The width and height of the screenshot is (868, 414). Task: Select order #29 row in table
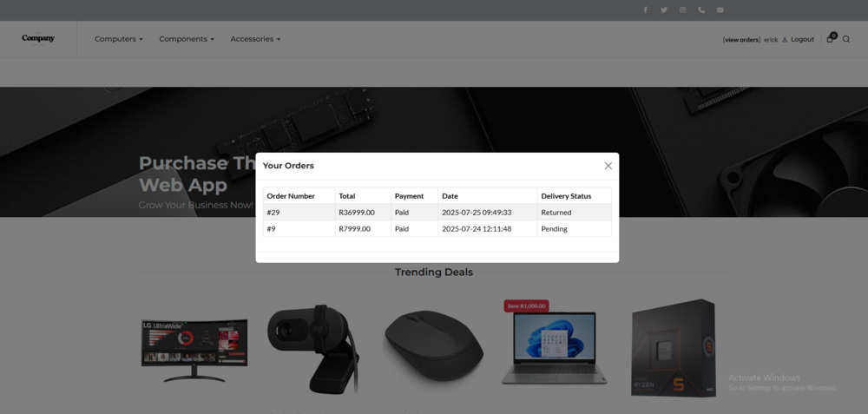click(x=437, y=213)
